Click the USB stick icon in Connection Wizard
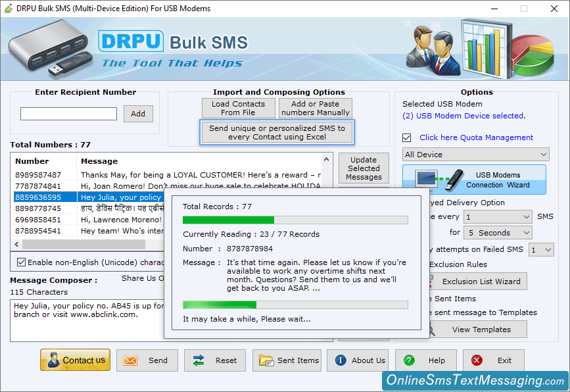Viewport: 570px width, 392px height. (454, 180)
